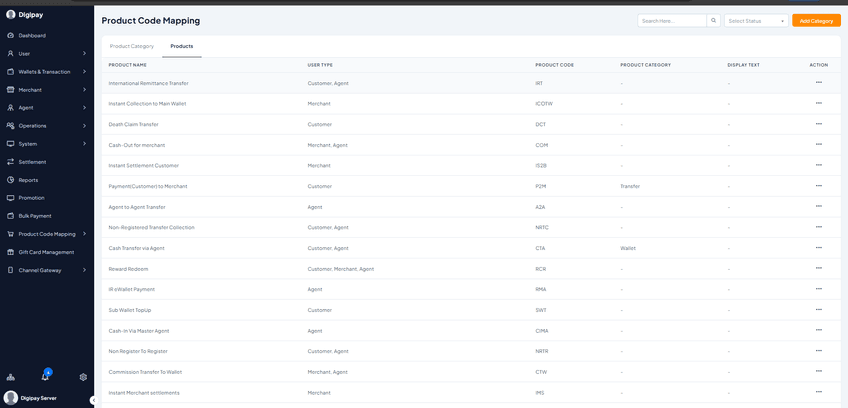
Task: Click the Gift Card Management gift icon
Action: point(10,252)
